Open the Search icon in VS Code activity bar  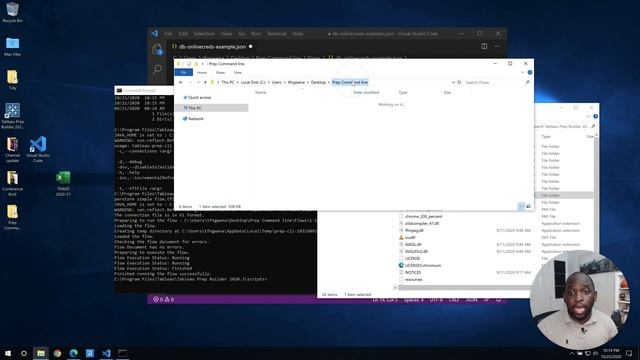[x=157, y=69]
